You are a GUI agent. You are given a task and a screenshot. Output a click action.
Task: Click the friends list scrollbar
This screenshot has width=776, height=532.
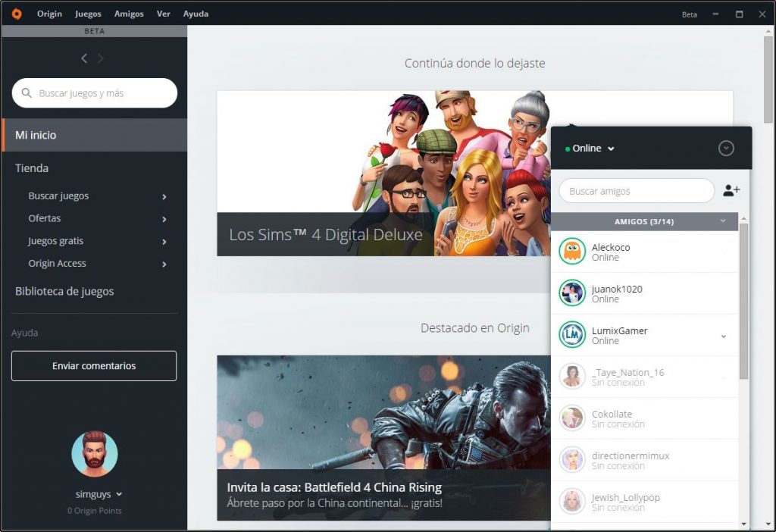[x=744, y=301]
